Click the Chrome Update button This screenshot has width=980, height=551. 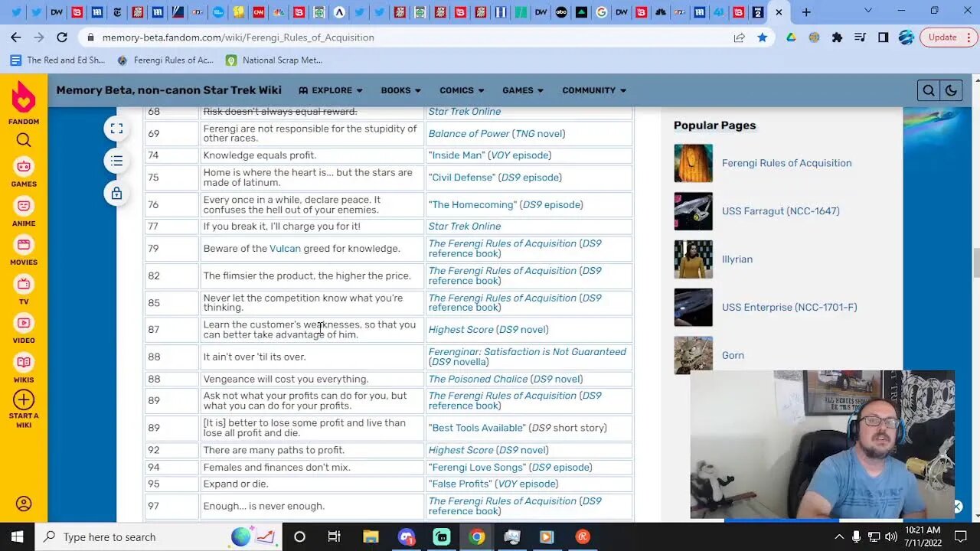click(949, 37)
